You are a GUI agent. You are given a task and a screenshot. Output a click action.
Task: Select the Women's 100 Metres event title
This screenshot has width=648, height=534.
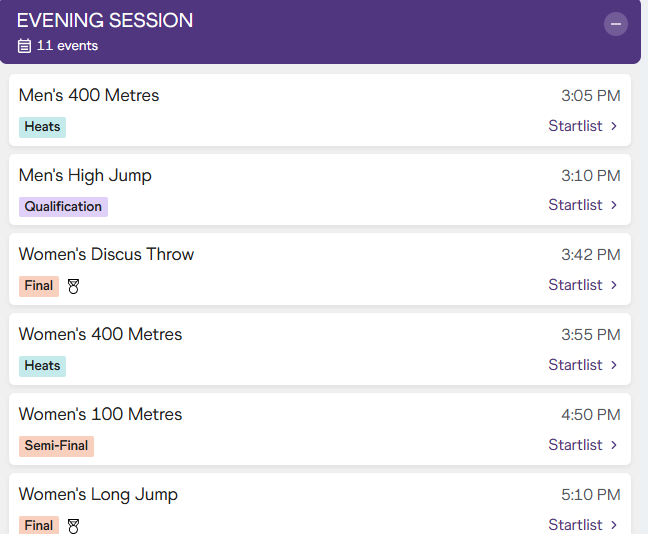100,414
